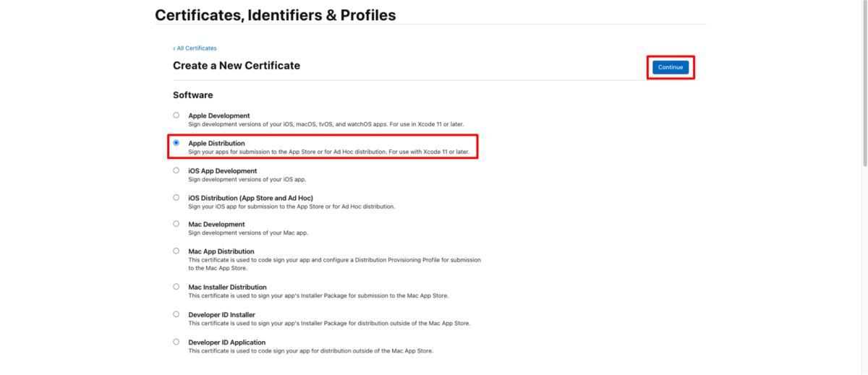Select the Developer ID Installer radio button
868x375 pixels.
pos(176,314)
